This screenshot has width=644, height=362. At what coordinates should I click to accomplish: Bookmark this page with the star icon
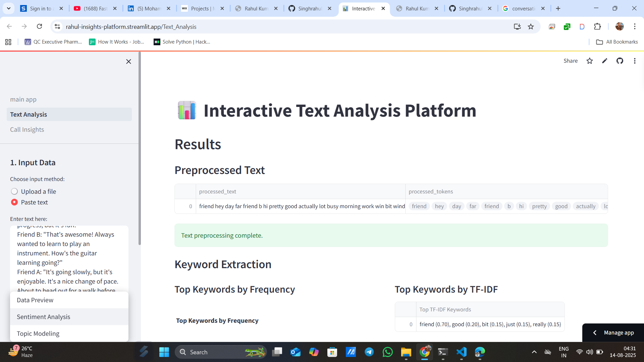pos(531,26)
